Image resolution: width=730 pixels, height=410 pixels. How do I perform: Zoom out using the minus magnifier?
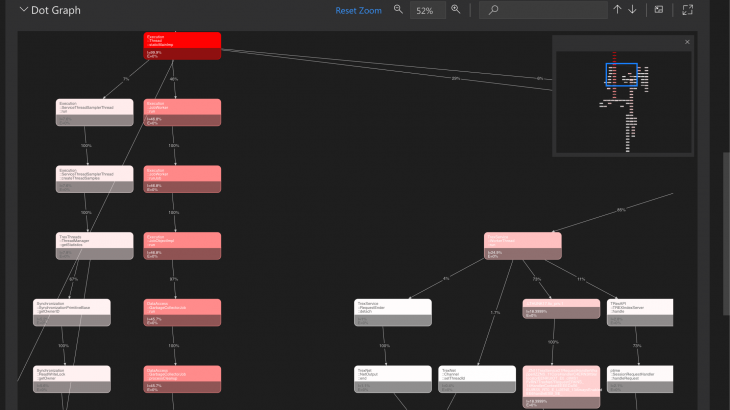(x=398, y=10)
